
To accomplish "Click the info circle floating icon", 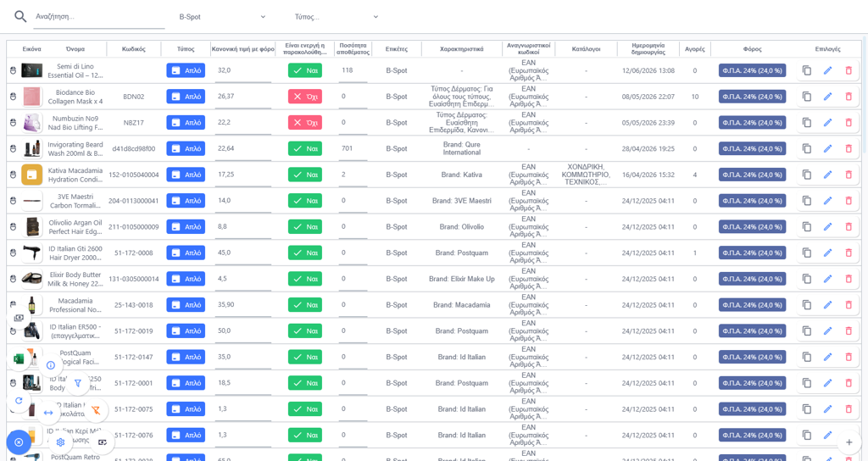I will coord(50,364).
